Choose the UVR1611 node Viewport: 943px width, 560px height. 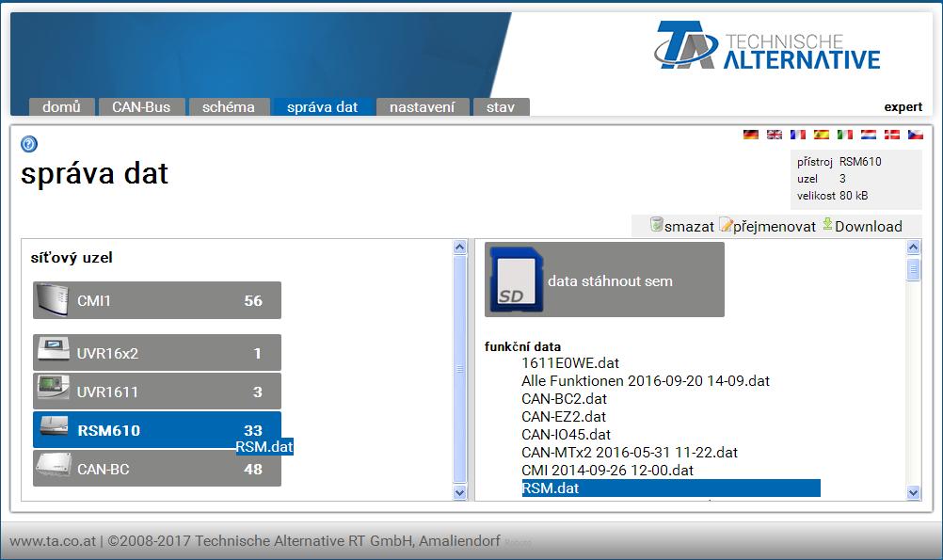[x=157, y=392]
